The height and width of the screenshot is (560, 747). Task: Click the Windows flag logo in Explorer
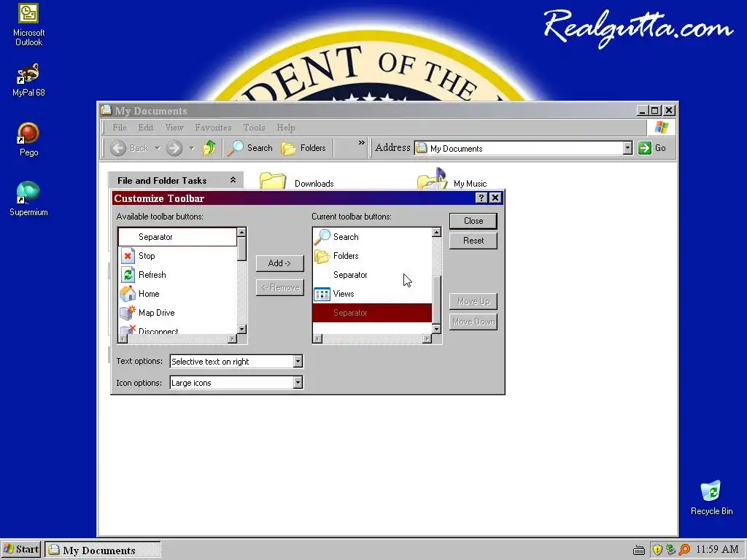click(661, 128)
